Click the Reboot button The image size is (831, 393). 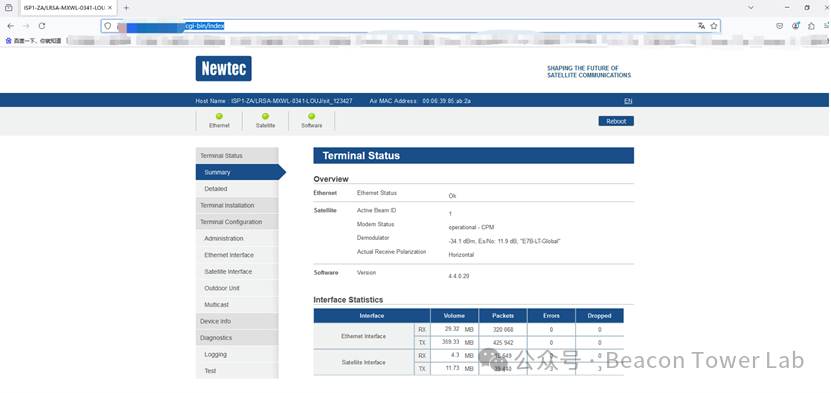[616, 121]
